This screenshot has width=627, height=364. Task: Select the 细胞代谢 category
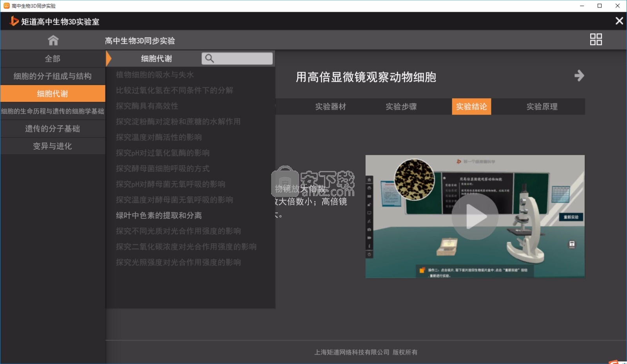pos(53,94)
